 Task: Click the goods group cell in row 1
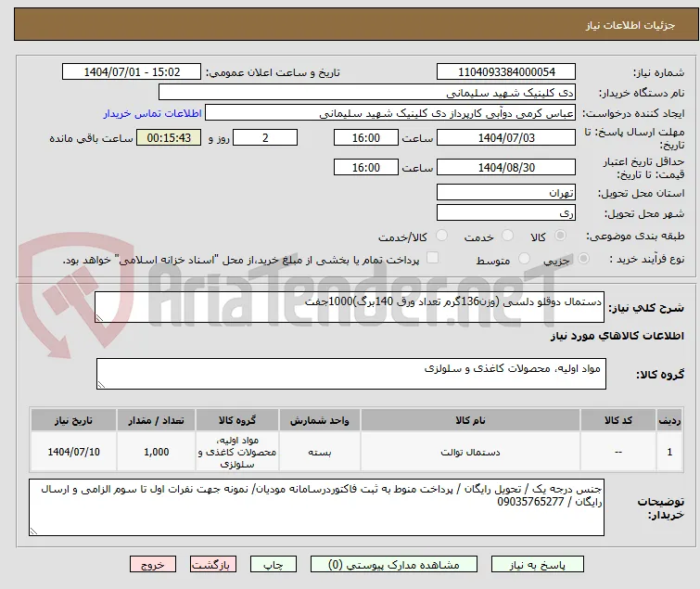237,452
